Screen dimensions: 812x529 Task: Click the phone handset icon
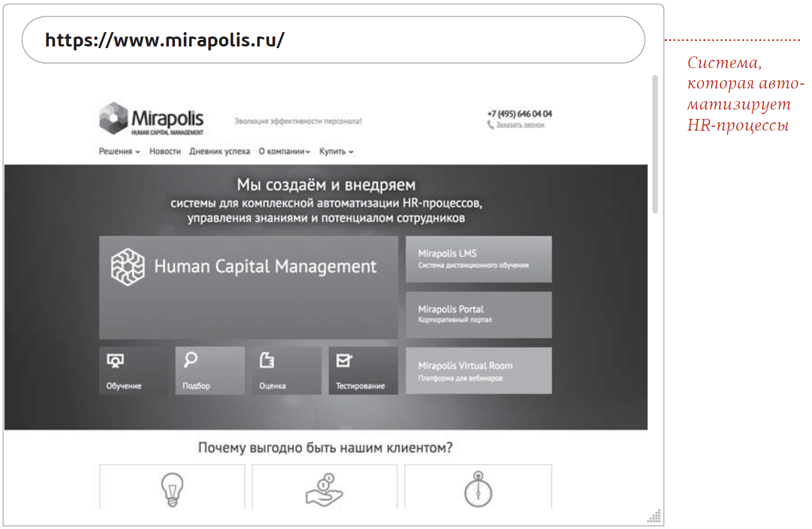pos(490,125)
